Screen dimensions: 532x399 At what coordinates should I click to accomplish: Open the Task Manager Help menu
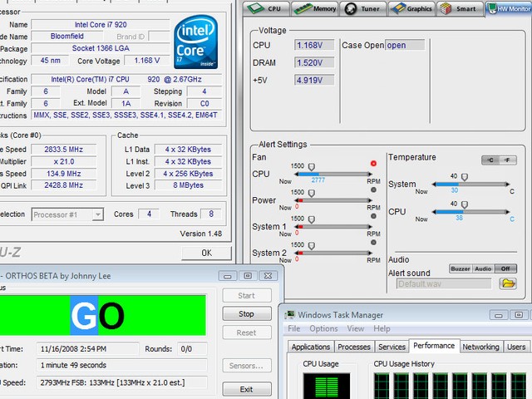tap(382, 328)
